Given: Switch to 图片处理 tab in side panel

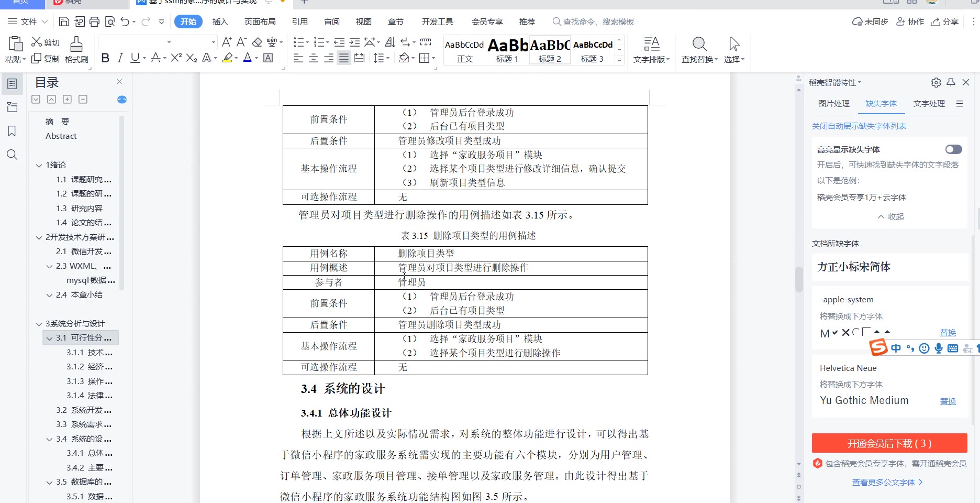Looking at the screenshot, I should [x=834, y=104].
